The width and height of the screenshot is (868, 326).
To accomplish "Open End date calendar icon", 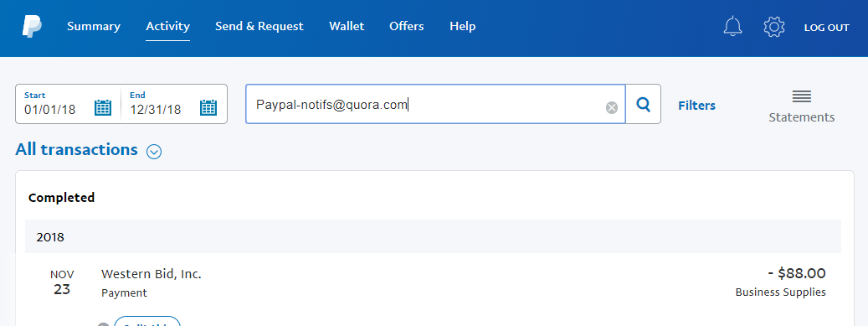I will tap(208, 107).
